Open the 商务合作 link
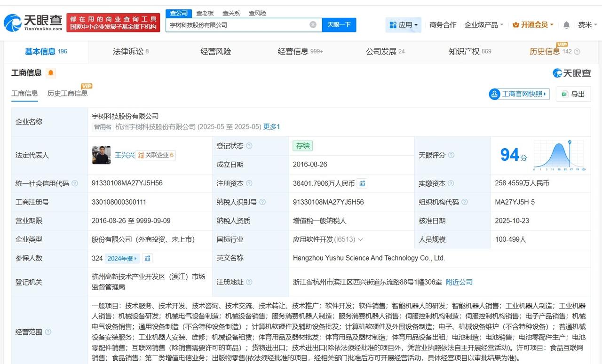The height and width of the screenshot is (364, 602). pyautogui.click(x=443, y=25)
